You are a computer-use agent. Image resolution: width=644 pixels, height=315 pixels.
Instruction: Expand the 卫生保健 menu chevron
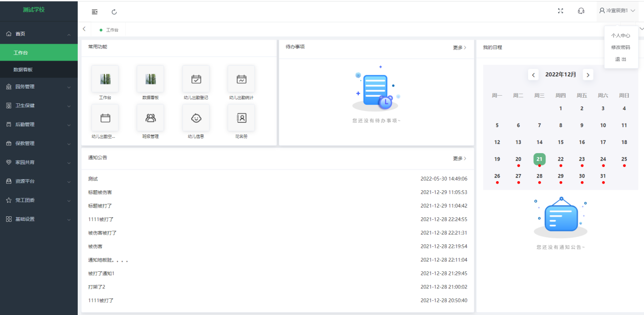click(x=69, y=106)
